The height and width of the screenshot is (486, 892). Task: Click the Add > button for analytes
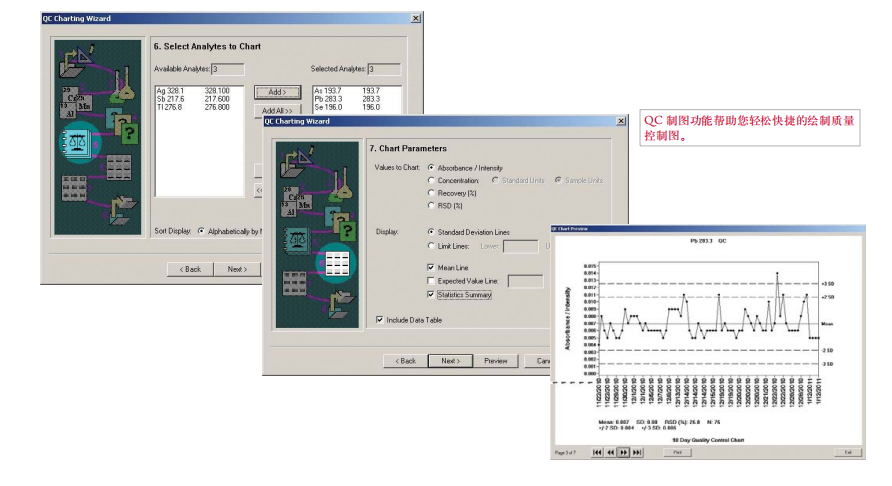coord(278,92)
